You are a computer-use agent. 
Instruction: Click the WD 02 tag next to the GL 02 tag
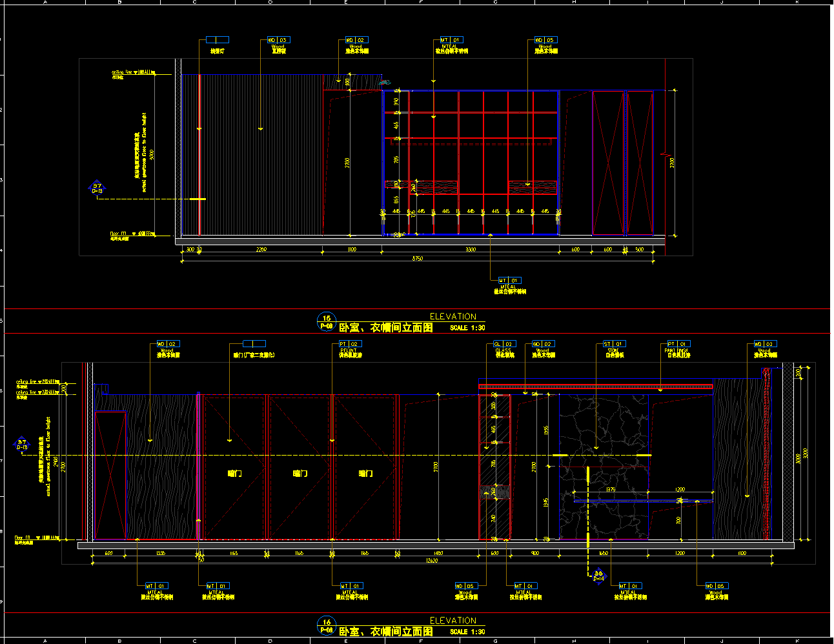coord(543,344)
